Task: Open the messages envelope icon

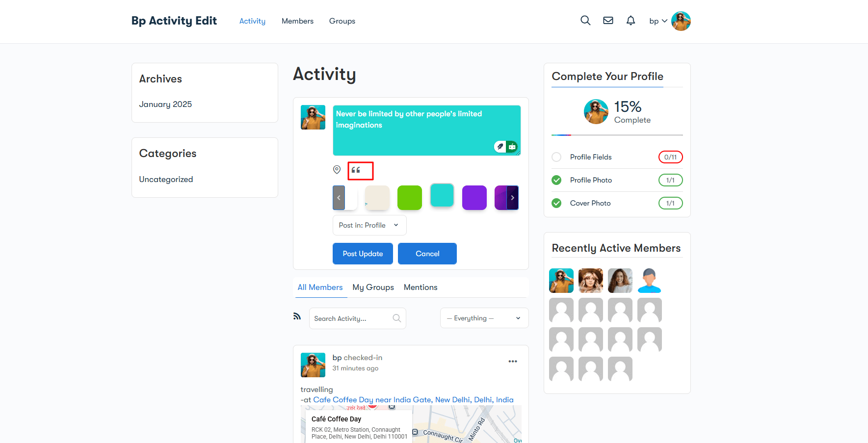Action: (x=608, y=21)
